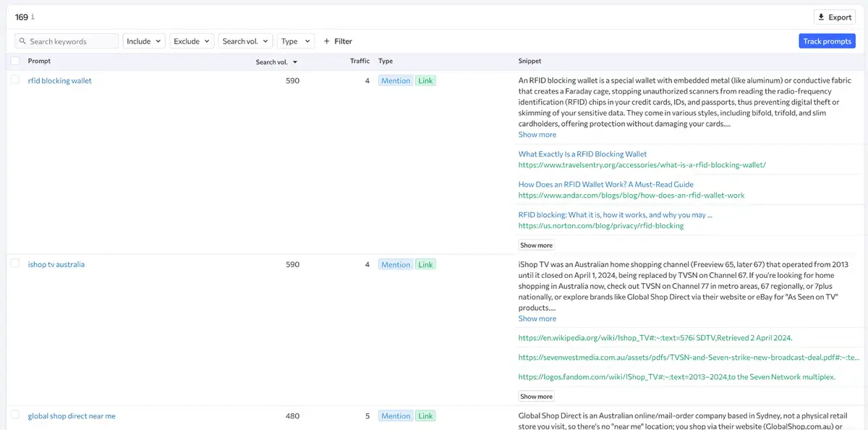Open How Does an RFID Wallet Work guide
Viewport: 868px width, 430px height.
[605, 185]
